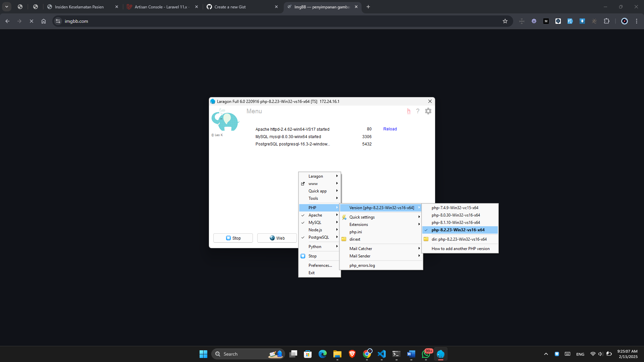Viewport: 644px width, 362px height.
Task: Select php-8.0.30-Win32-vs16-x64 version
Action: [460, 215]
